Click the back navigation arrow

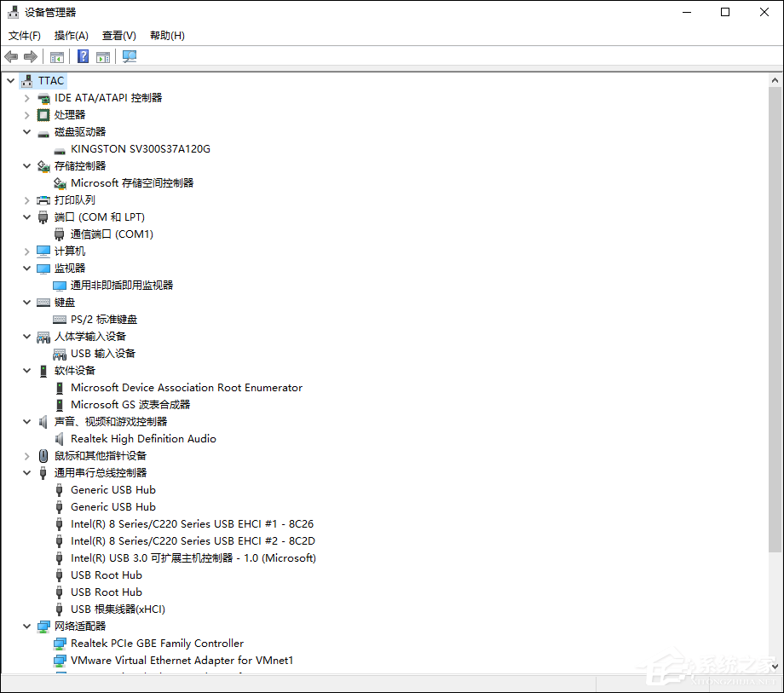(10, 56)
